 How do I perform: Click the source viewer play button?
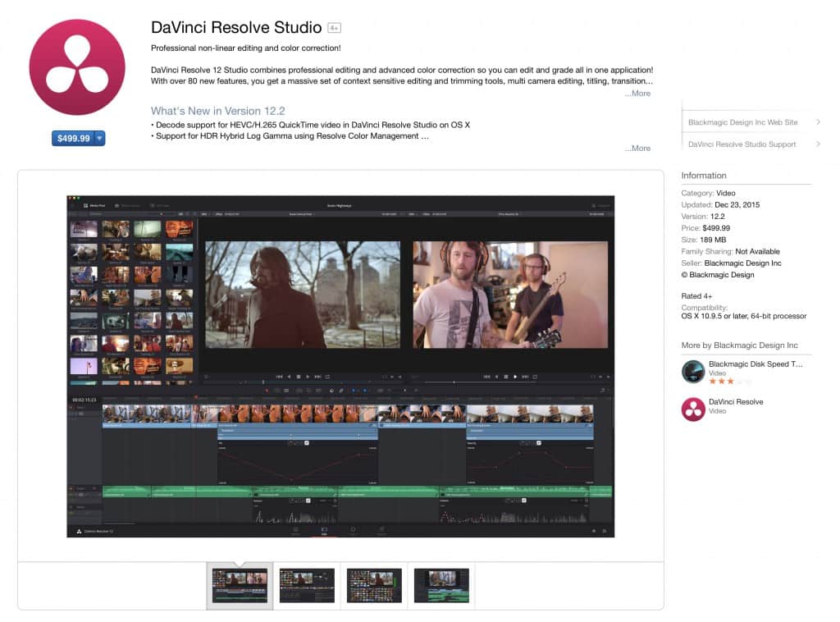coord(308,377)
